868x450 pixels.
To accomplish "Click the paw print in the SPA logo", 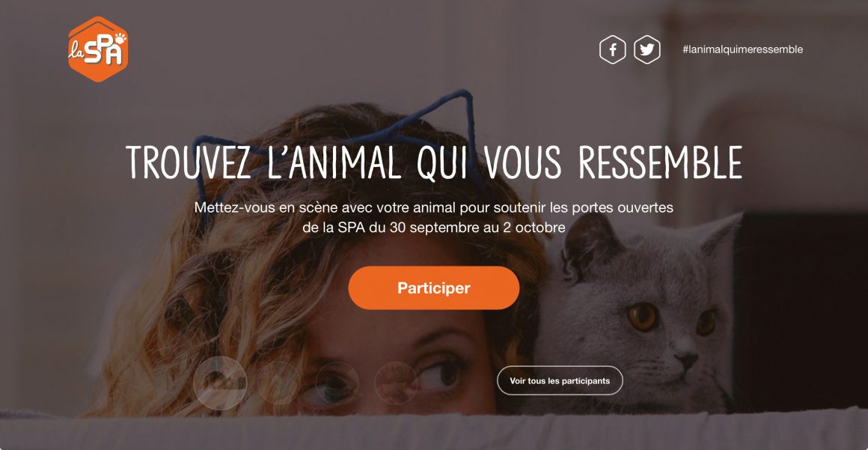I will tap(120, 38).
